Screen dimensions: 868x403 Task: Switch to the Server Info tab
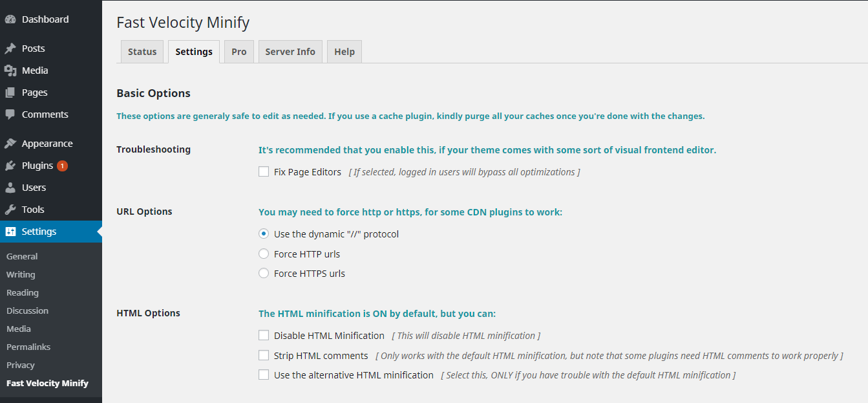coord(290,51)
